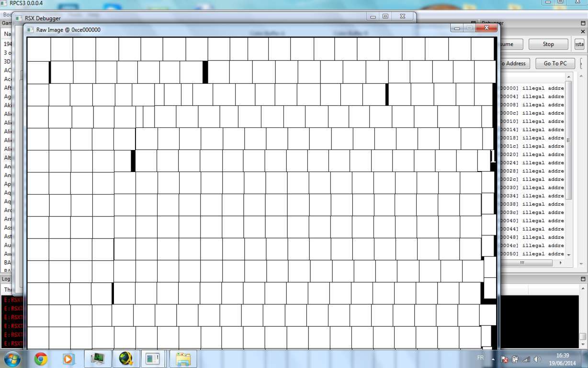Image resolution: width=588 pixels, height=368 pixels.
Task: Maximize the RSX Debugger window
Action: pos(385,16)
